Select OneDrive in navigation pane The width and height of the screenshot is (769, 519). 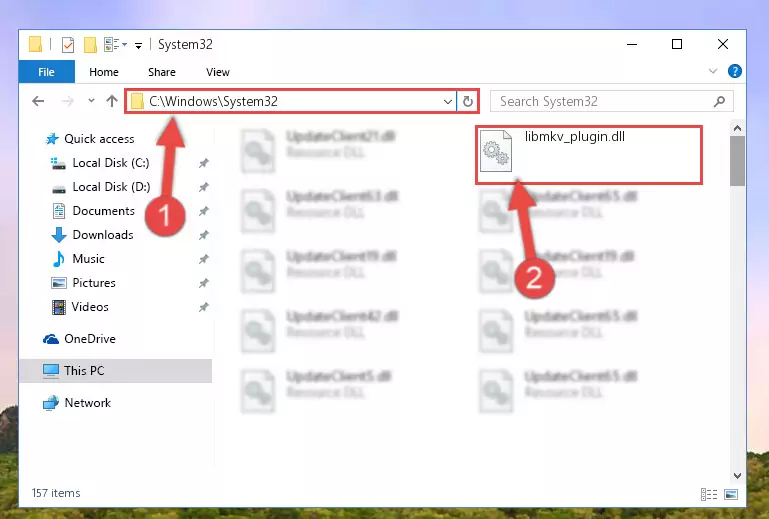tap(90, 339)
